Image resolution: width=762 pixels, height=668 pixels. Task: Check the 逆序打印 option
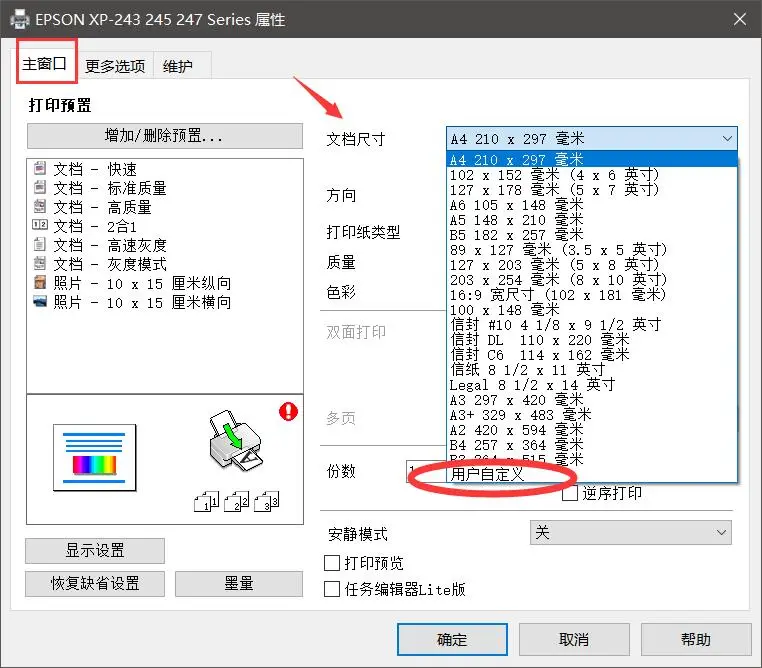point(570,493)
